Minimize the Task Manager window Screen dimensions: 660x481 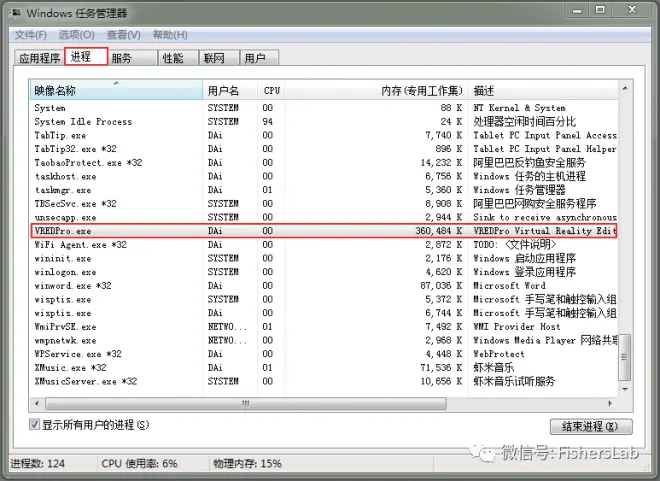pyautogui.click(x=577, y=11)
